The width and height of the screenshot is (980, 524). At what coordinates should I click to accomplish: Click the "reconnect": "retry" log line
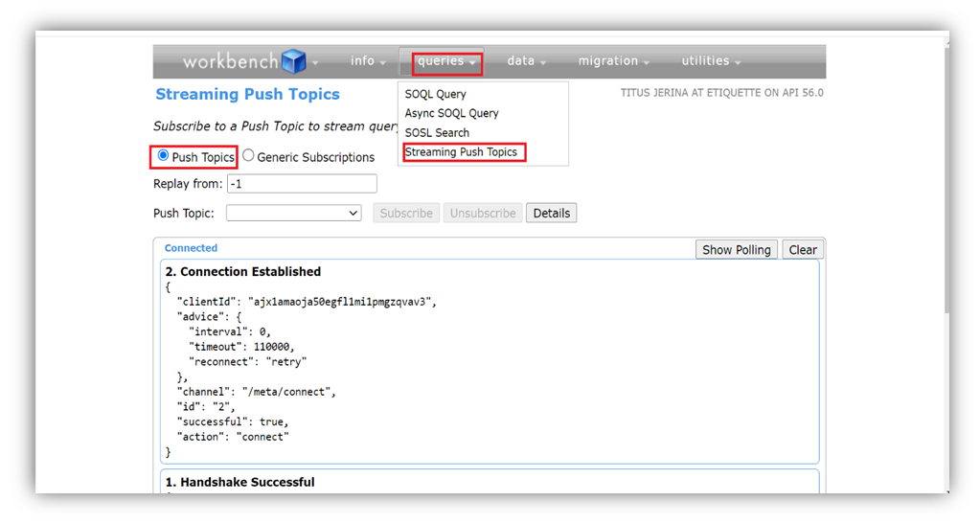(x=247, y=362)
